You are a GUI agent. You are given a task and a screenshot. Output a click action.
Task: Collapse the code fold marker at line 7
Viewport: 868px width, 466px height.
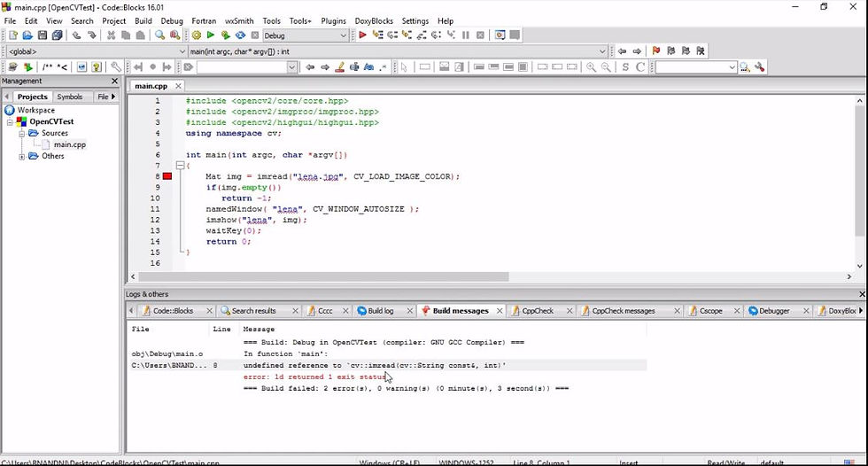pos(180,165)
